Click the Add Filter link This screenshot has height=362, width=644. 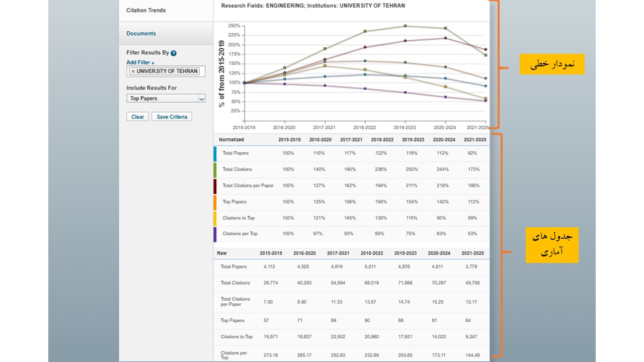click(140, 62)
